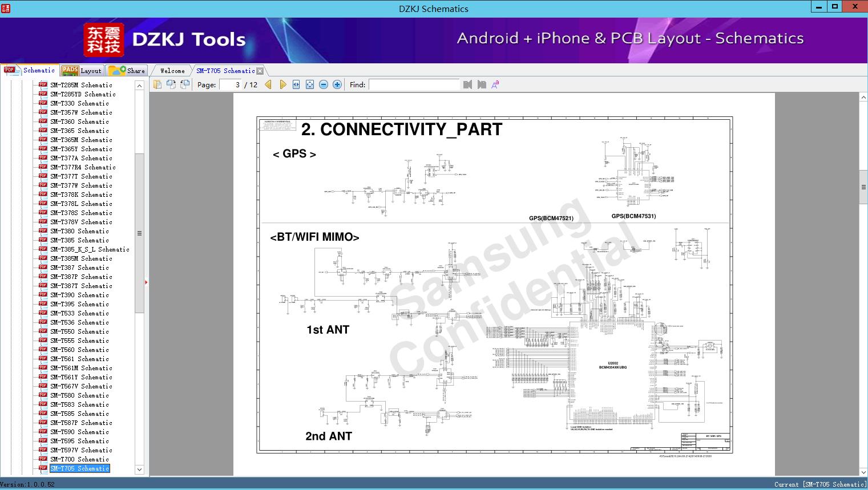This screenshot has width=868, height=490.
Task: Toggle match case search option icon
Action: (x=495, y=84)
